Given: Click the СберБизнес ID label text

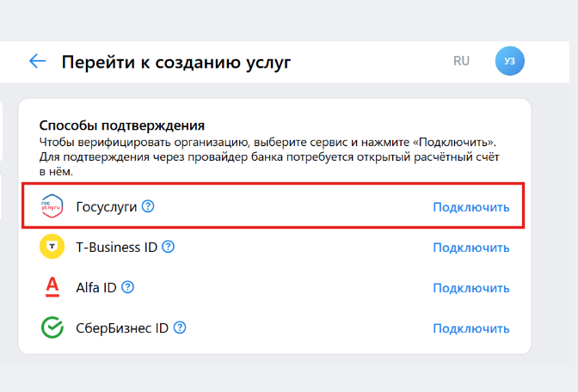Looking at the screenshot, I should [122, 328].
